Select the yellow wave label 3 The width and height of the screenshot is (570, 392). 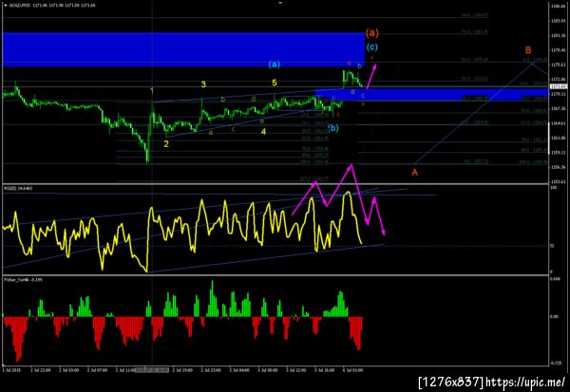click(x=203, y=84)
